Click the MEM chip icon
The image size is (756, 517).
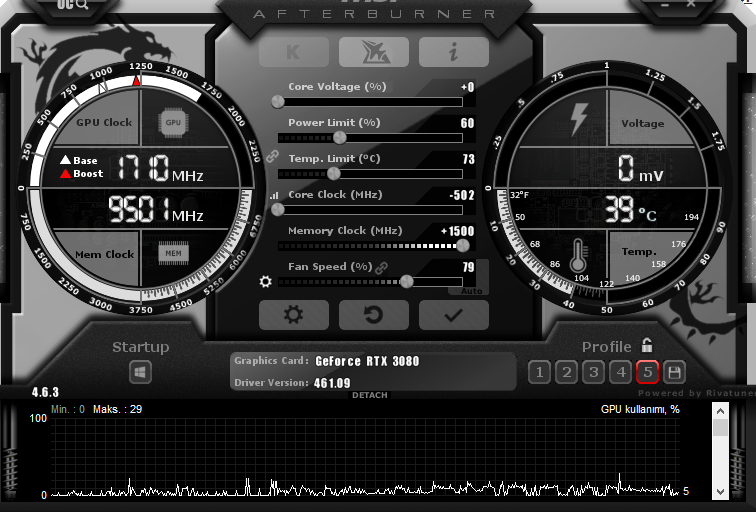point(174,253)
